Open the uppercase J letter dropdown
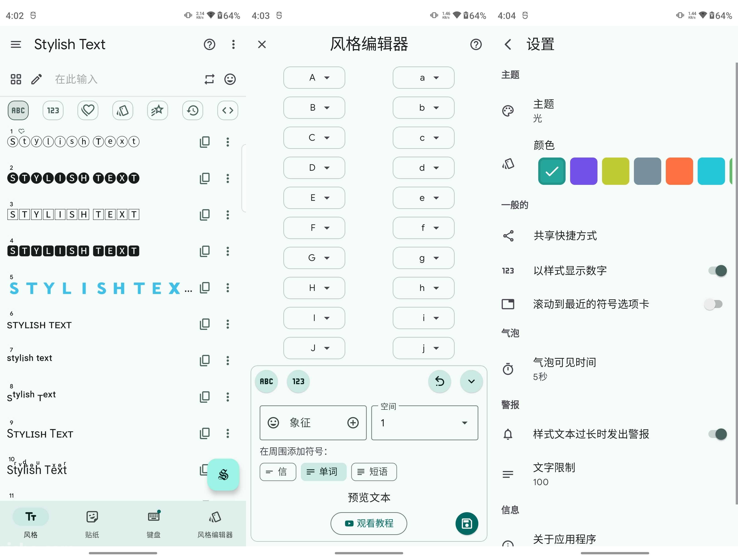738x560 pixels. tap(314, 348)
